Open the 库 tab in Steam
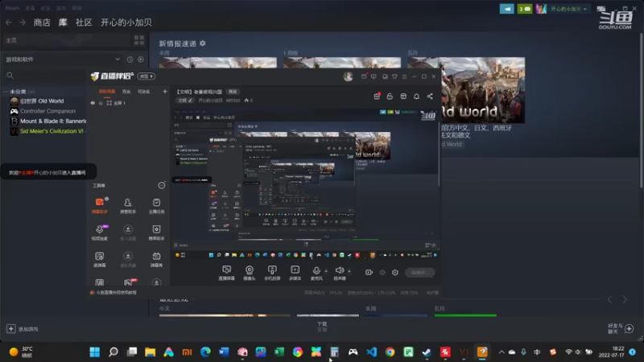The image size is (644, 362). point(63,23)
